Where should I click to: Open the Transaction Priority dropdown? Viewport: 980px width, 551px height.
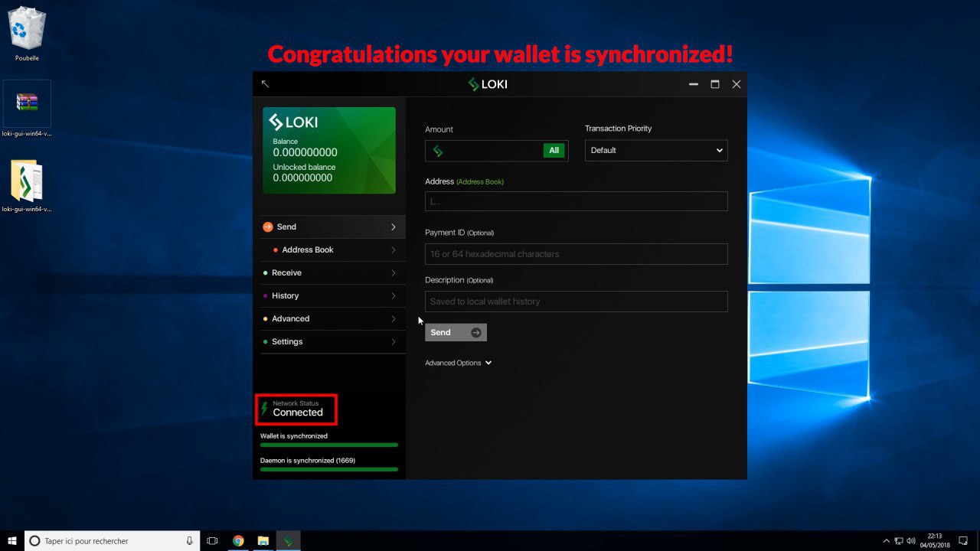pyautogui.click(x=656, y=151)
